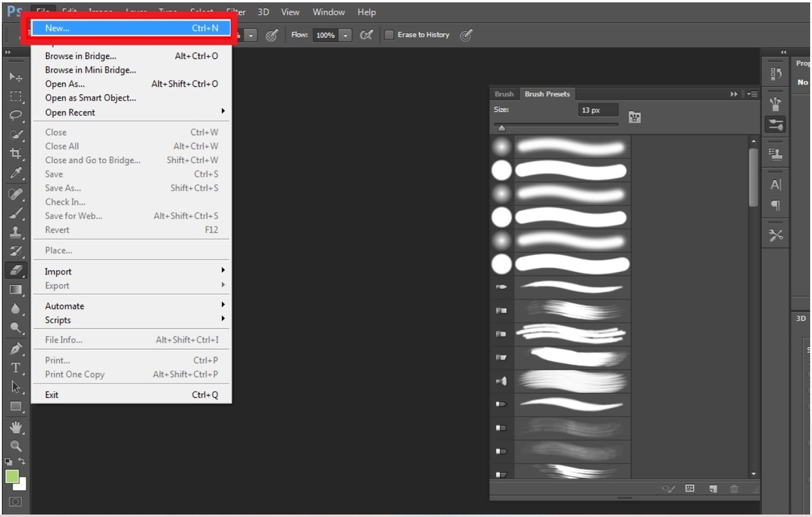Select the Eyedropper tool
This screenshot has height=517, width=812.
16,174
